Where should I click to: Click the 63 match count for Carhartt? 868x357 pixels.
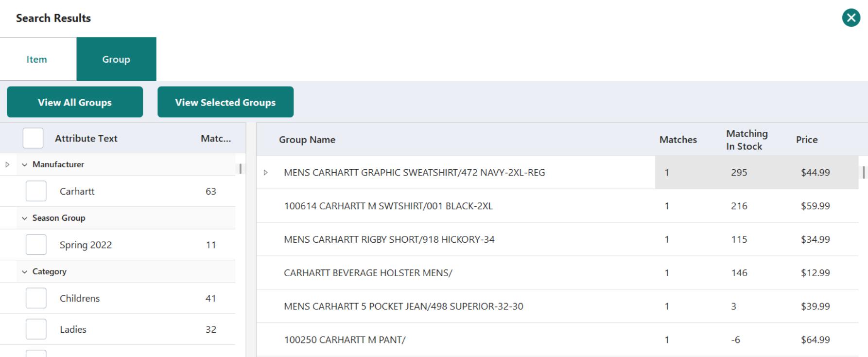(211, 191)
